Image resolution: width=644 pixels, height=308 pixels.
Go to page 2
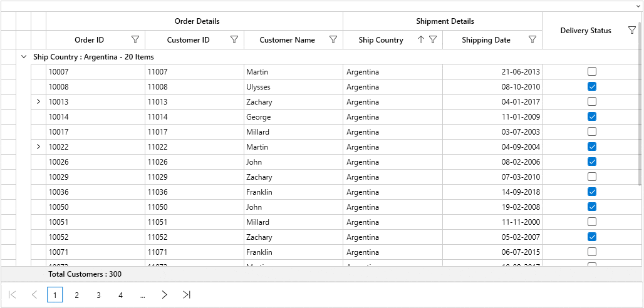tap(76, 295)
